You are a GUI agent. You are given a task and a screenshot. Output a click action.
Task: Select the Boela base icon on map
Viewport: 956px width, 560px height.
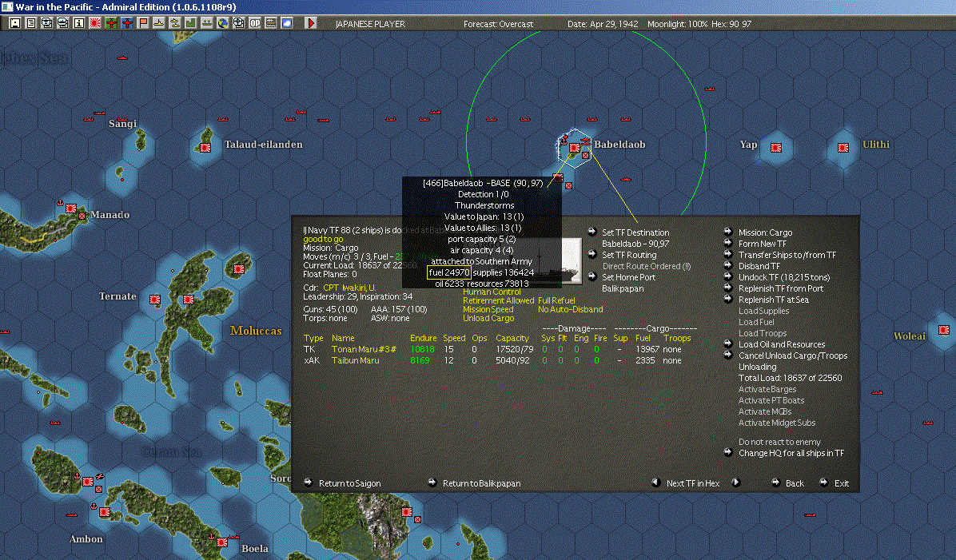tap(222, 542)
